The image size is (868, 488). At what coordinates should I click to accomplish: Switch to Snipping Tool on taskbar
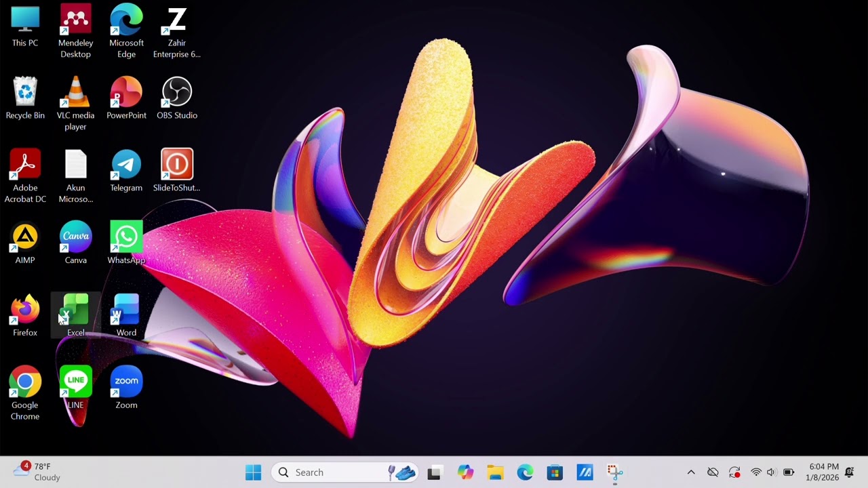tap(614, 472)
